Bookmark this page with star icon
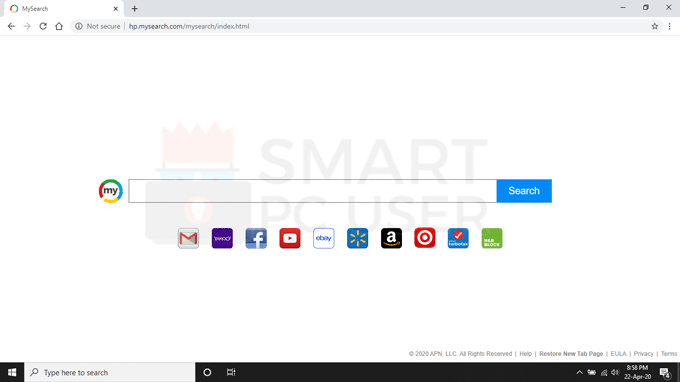The width and height of the screenshot is (680, 382). coord(654,26)
